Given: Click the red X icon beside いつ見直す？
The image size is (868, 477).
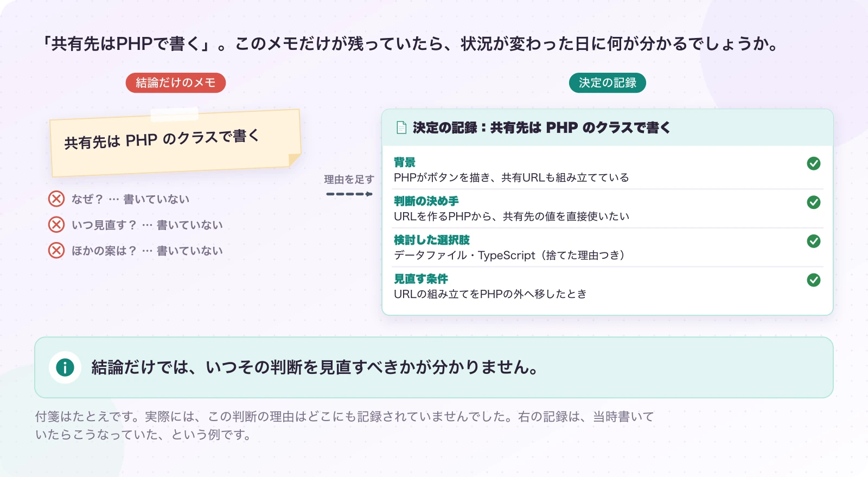Looking at the screenshot, I should 56,225.
